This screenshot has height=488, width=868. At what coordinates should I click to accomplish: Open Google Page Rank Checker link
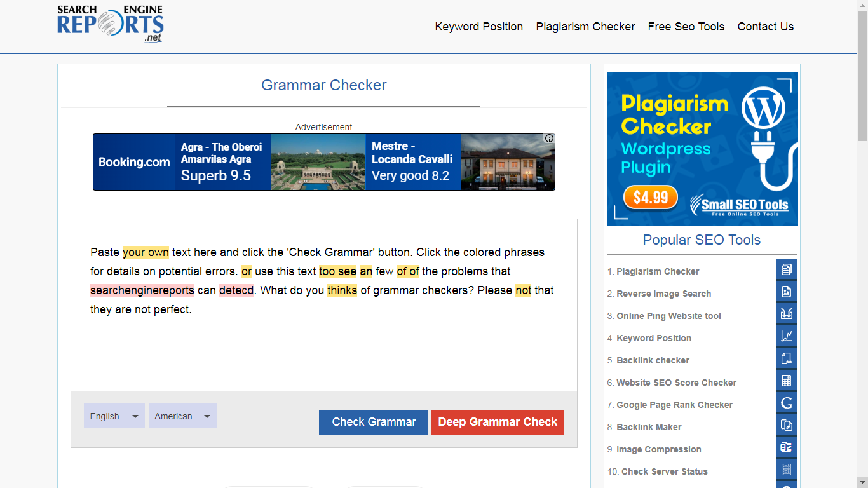tap(675, 405)
